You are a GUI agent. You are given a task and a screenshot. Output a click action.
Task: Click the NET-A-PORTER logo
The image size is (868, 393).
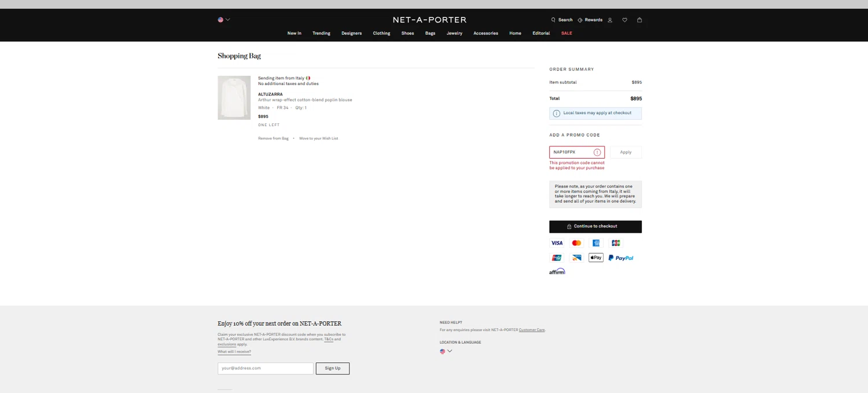tap(429, 20)
